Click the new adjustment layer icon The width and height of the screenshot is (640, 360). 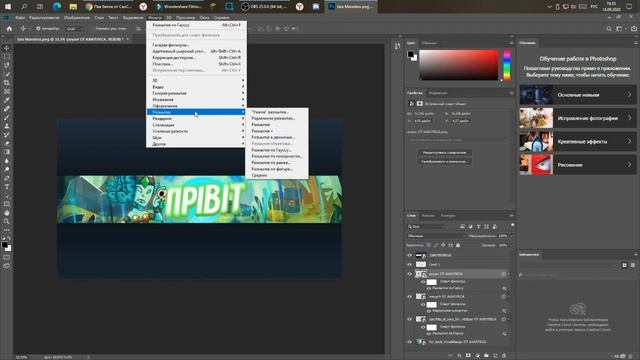(x=477, y=356)
